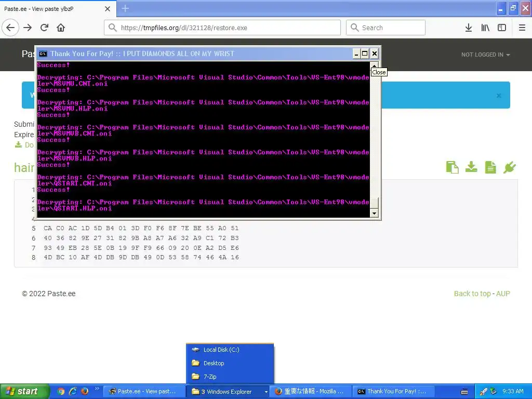The height and width of the screenshot is (399, 532).
Task: Click the hex line 5 starting CA C0
Action: pyautogui.click(x=141, y=229)
